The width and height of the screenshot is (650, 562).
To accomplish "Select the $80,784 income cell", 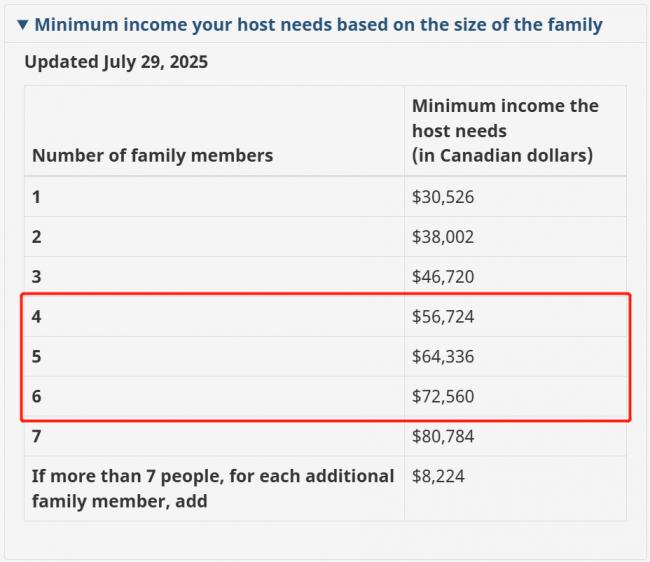I will tap(442, 437).
